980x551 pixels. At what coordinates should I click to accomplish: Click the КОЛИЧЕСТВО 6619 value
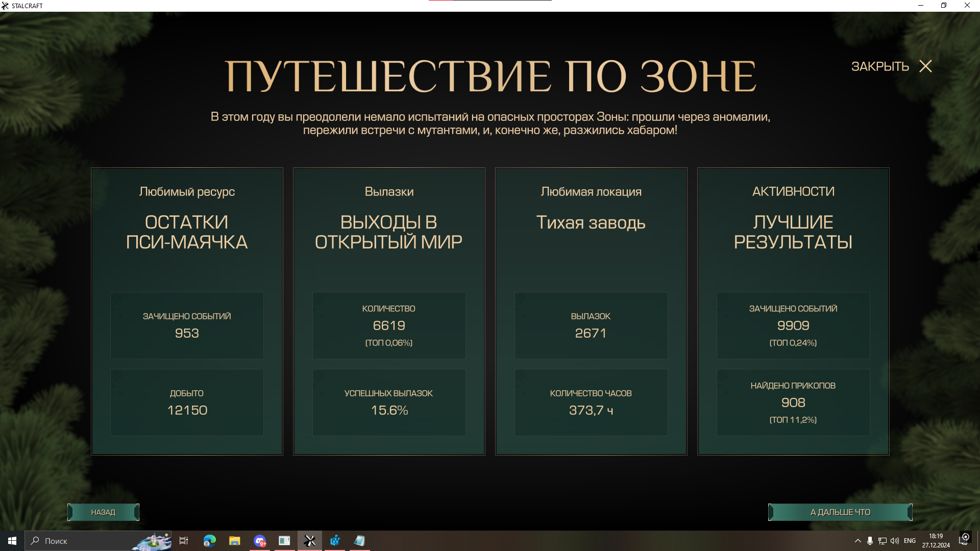point(389,325)
